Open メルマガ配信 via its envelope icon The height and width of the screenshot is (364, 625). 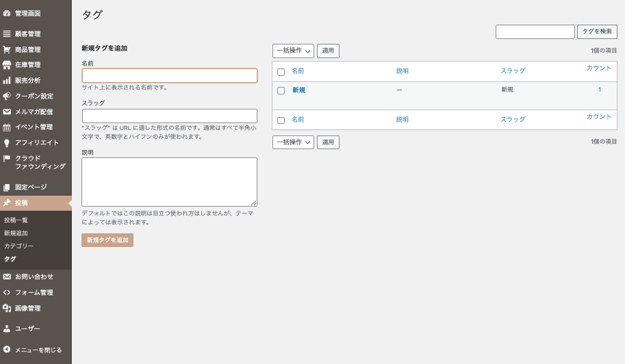[7, 112]
